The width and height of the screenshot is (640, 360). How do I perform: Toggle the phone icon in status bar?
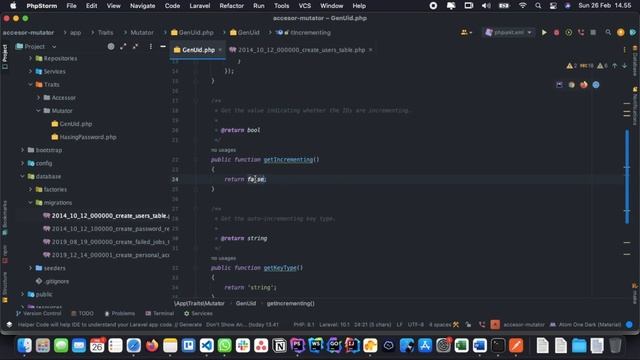point(482,324)
